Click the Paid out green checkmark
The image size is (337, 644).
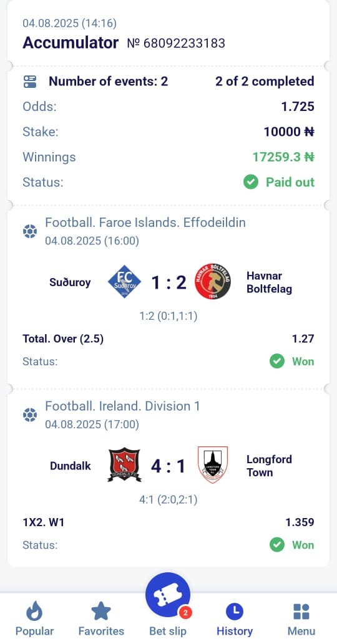(x=251, y=182)
